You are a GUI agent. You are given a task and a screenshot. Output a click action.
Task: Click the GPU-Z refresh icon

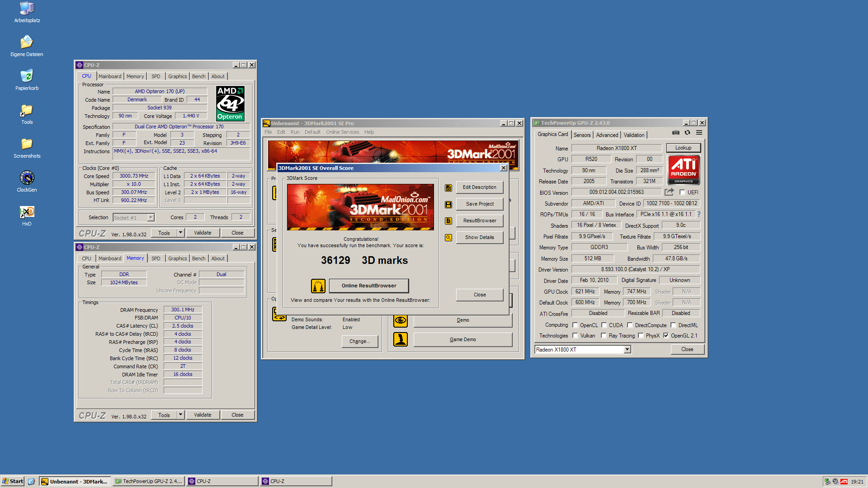(x=687, y=132)
